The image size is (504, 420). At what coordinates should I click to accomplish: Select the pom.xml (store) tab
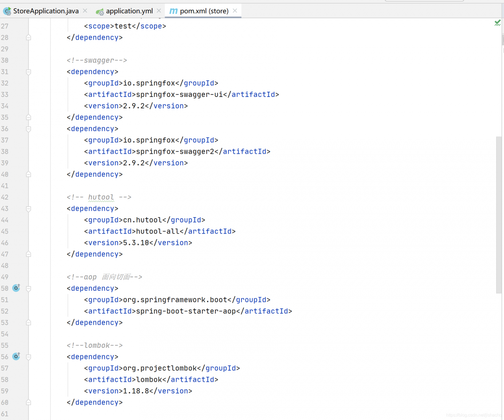(204, 11)
